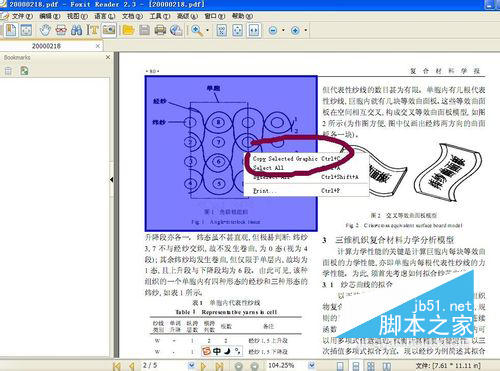This screenshot has width=500, height=371.
Task: Click the Bookmarks panel title
Action: (17, 57)
